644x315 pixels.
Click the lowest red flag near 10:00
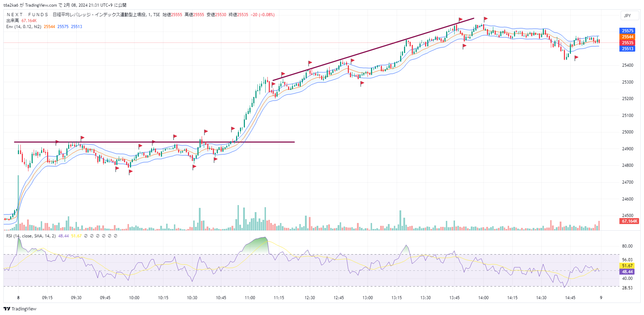tap(130, 172)
